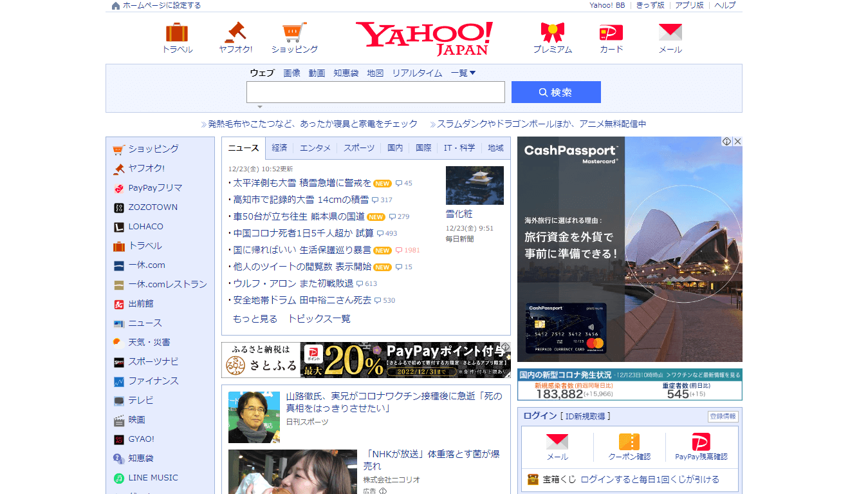Open headline 太平洋側も大雪 積雪急増に警戒を
868x494 pixels.
302,183
